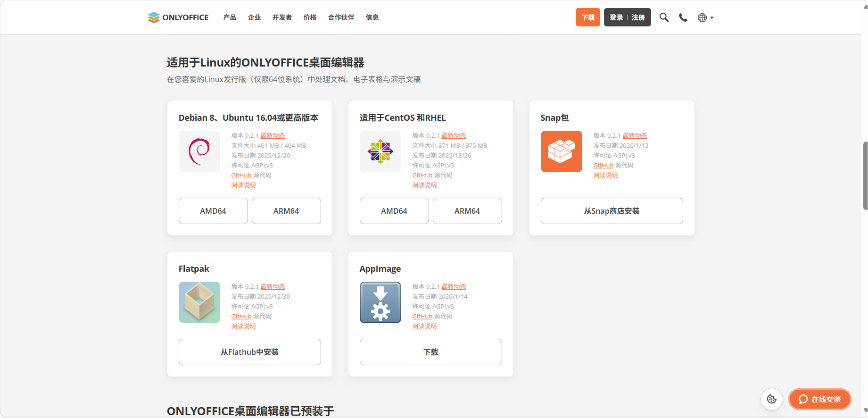The image size is (868, 418).
Task: Open 阅读说明 in the AppImage card
Action: coord(424,326)
